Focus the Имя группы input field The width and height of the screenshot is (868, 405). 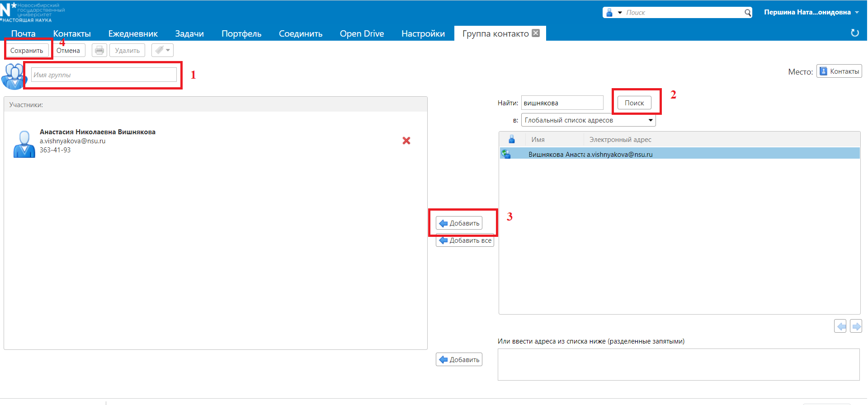(104, 75)
